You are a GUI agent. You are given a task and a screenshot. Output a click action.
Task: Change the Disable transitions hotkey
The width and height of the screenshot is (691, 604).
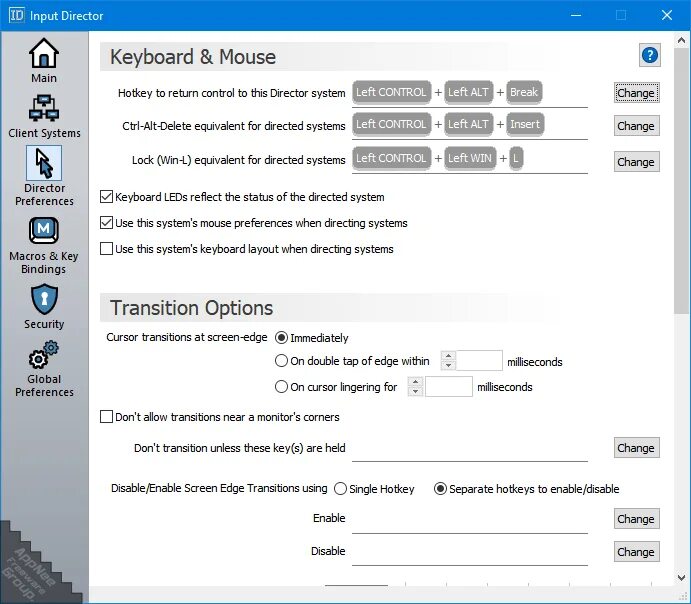pos(636,552)
